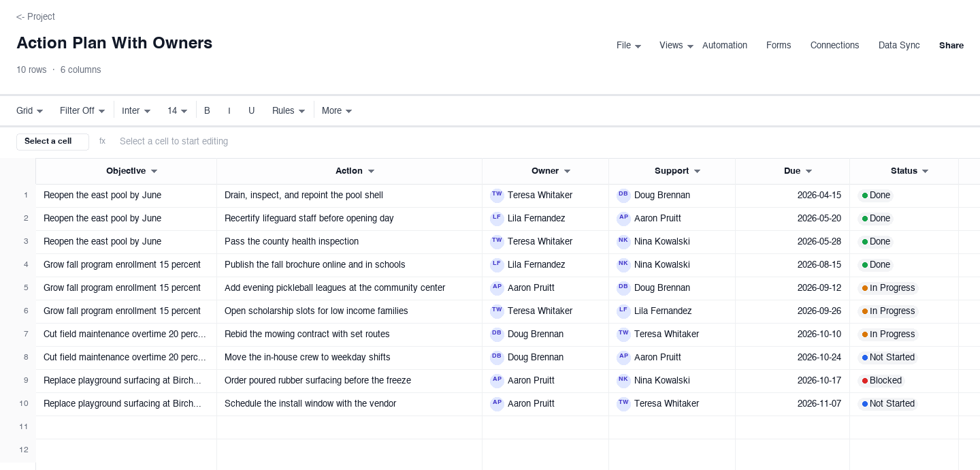Click the LF avatar in row 4 Owner
Image resolution: width=980 pixels, height=470 pixels.
pos(497,264)
